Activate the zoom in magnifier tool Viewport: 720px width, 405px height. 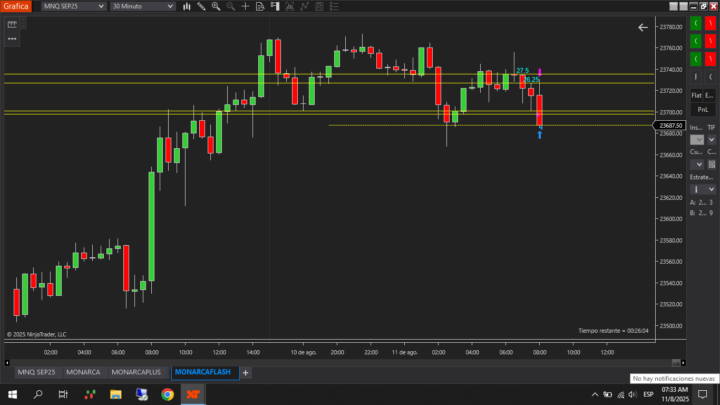(x=216, y=6)
